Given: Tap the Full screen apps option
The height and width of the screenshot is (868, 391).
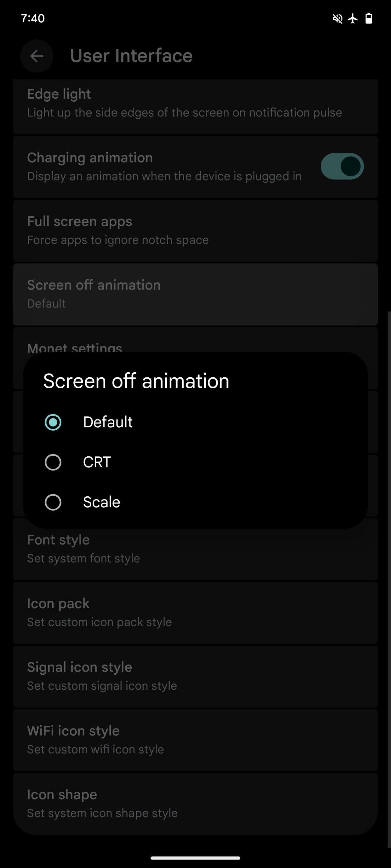Looking at the screenshot, I should (x=195, y=230).
